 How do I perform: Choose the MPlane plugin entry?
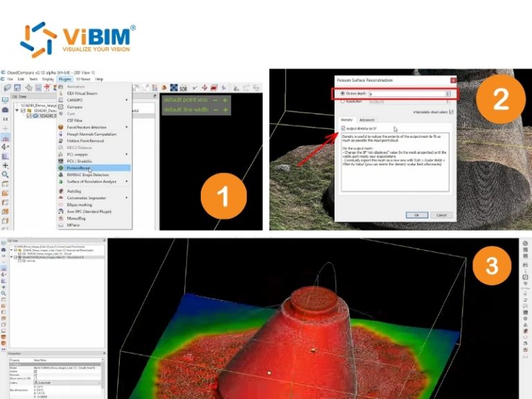tap(73, 225)
